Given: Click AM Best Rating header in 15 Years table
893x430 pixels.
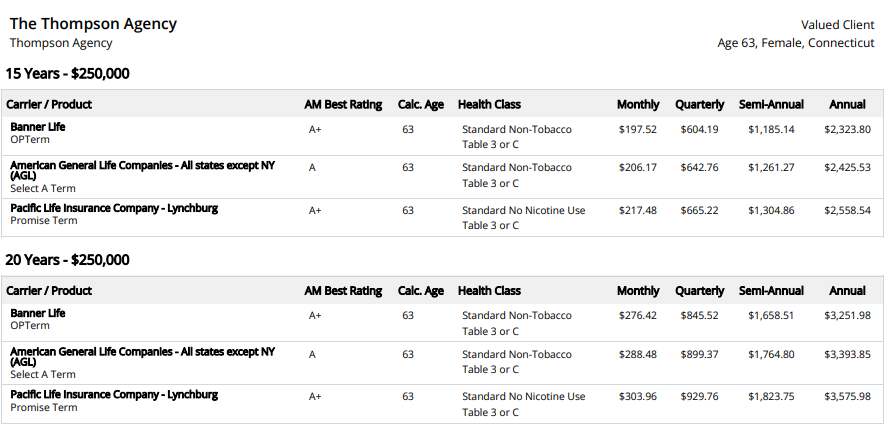Looking at the screenshot, I should 343,104.
